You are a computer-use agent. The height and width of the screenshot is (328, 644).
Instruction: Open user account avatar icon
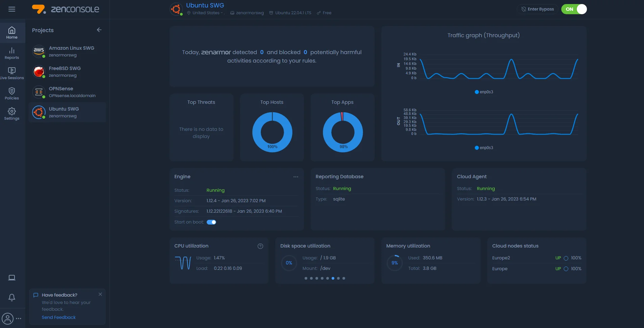click(7, 319)
